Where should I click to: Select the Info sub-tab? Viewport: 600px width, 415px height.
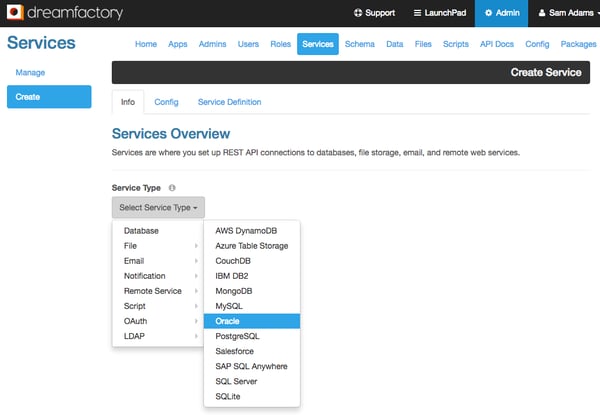click(x=128, y=102)
